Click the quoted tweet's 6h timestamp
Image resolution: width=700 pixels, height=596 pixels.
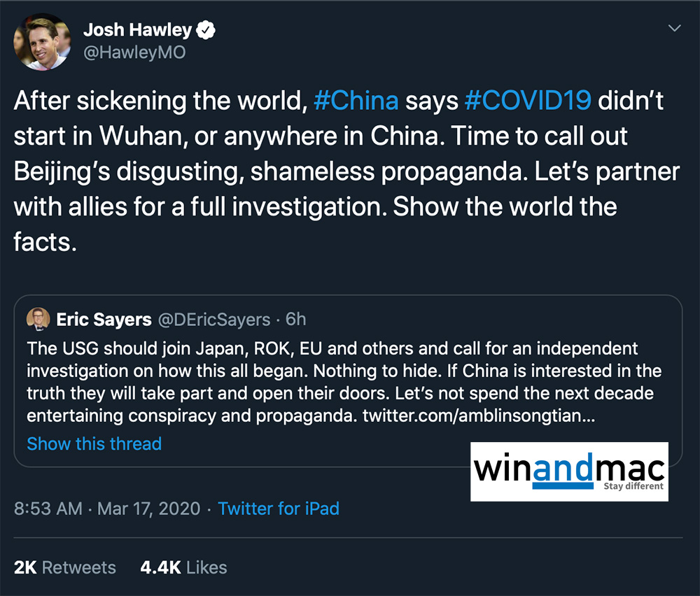coord(296,320)
